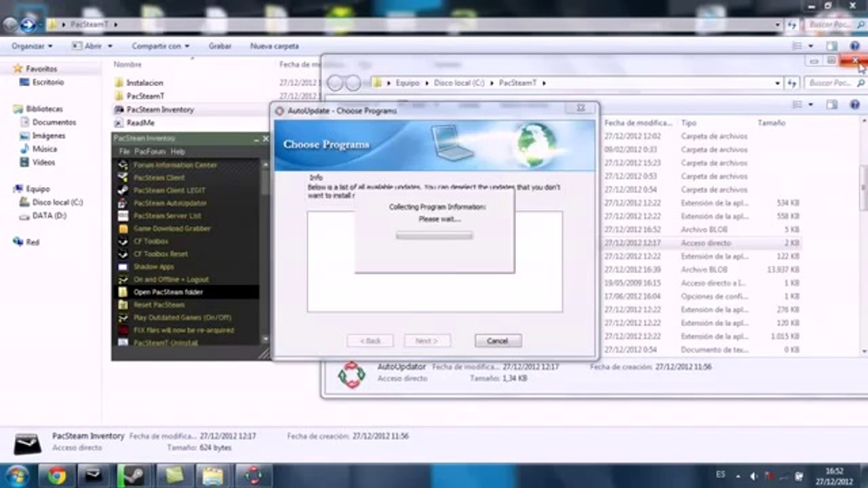The height and width of the screenshot is (488, 868).
Task: Refresh the front PacSteamT window address bar
Action: 792,83
